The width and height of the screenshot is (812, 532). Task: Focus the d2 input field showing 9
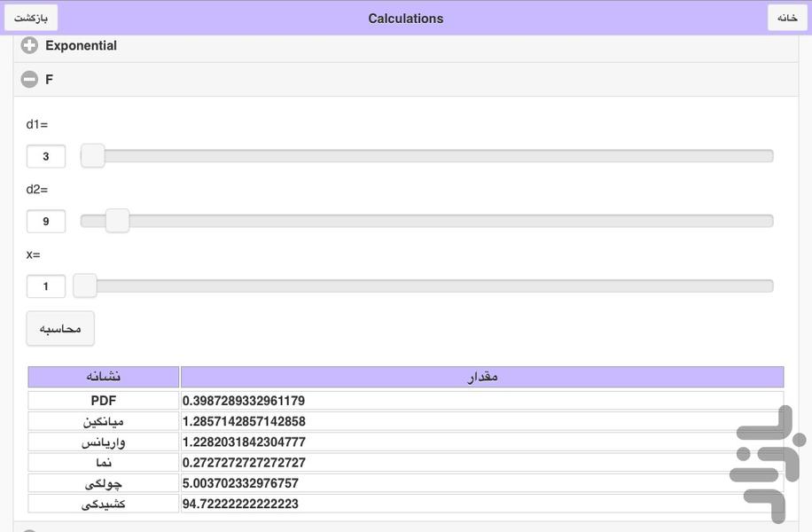46,222
